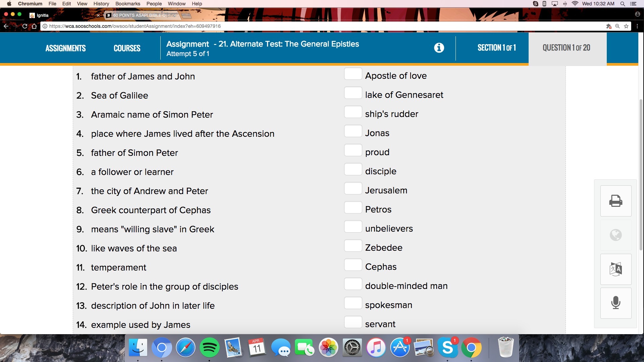This screenshot has width=644, height=362.
Task: Bookmark page with star icon
Action: [x=626, y=26]
